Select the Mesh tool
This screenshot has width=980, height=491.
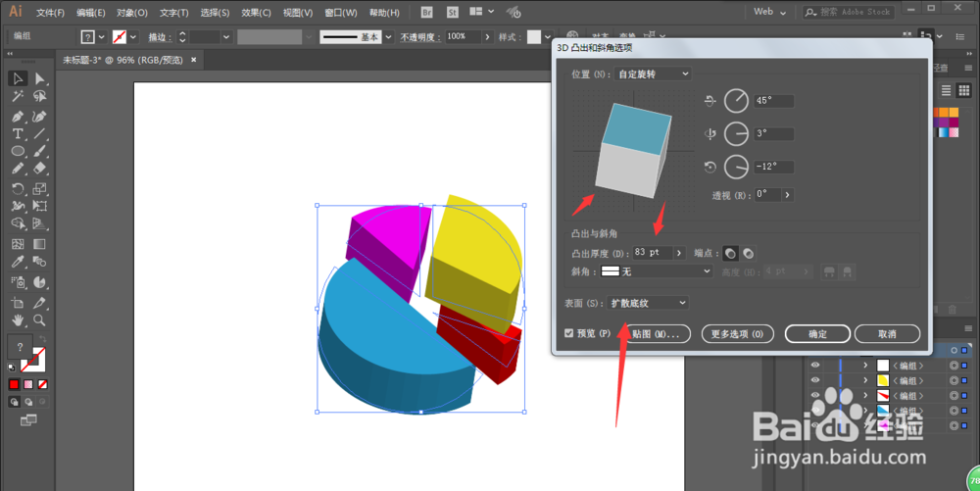click(x=18, y=244)
